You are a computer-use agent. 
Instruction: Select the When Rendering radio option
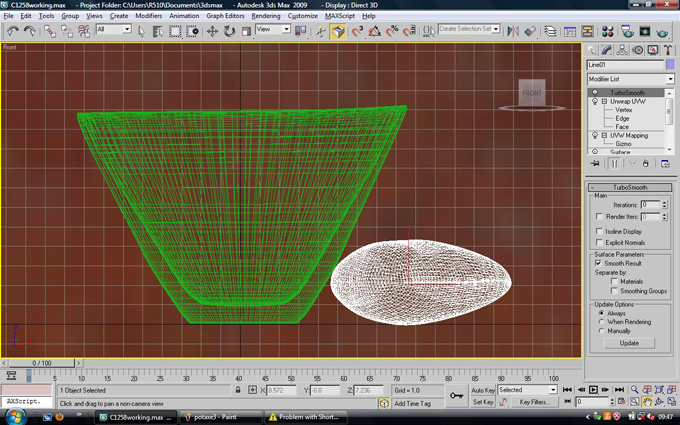tap(601, 322)
